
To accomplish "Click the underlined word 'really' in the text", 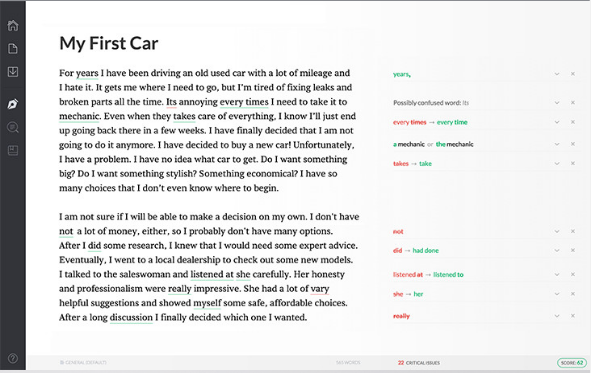I will (180, 289).
